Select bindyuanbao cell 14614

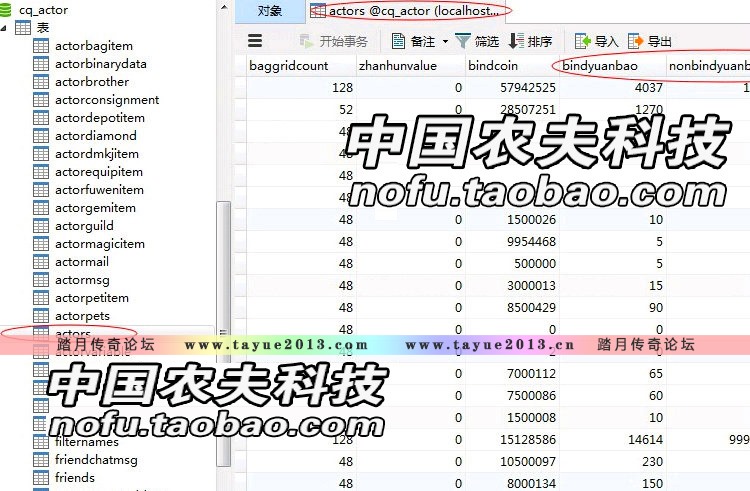coord(613,440)
